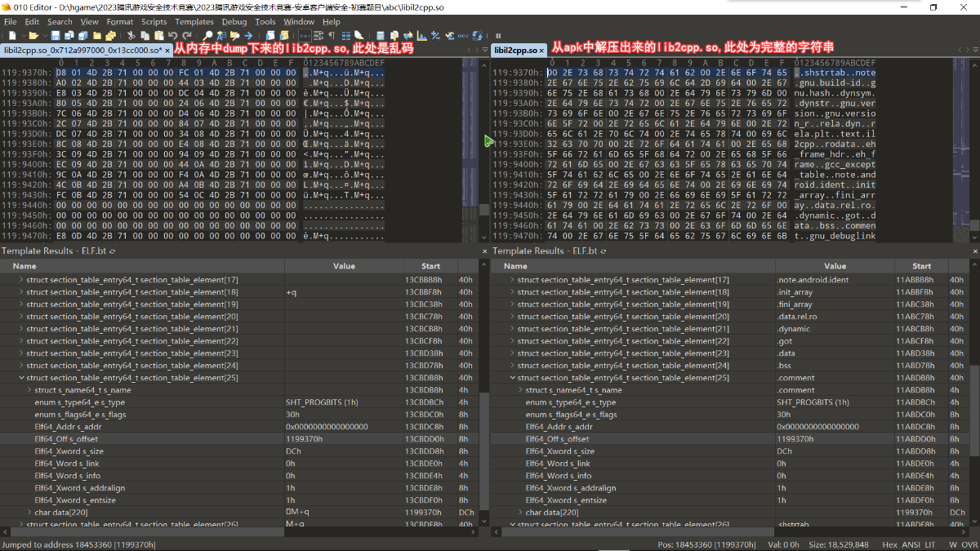Viewport: 980px width, 551px height.
Task: Click the Undo arrow icon
Action: 172,36
